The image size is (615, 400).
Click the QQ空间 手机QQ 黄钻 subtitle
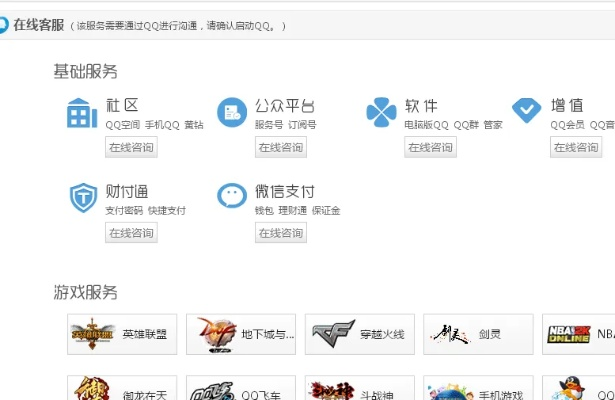155,125
